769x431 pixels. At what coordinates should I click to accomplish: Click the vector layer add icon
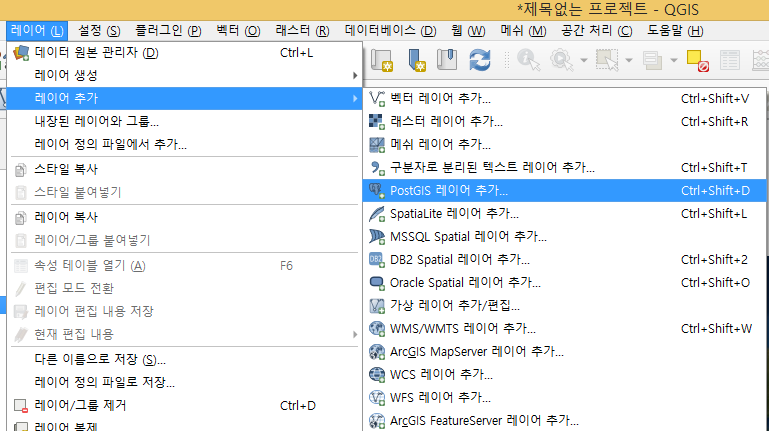point(377,99)
